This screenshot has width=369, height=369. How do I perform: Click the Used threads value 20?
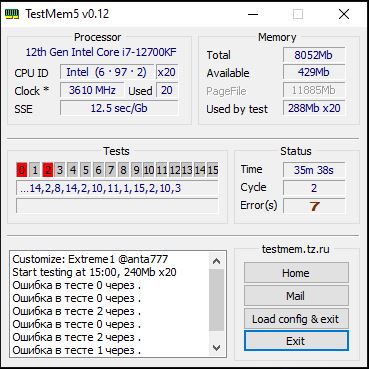(167, 90)
